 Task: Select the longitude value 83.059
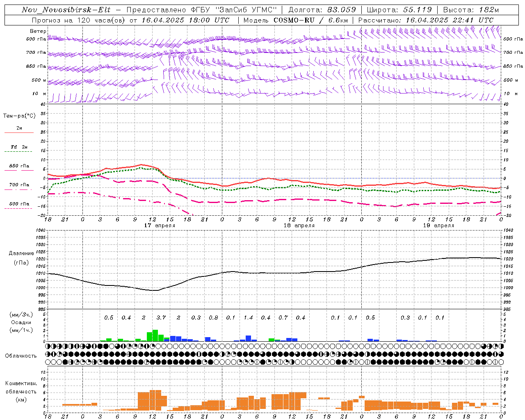[342, 10]
